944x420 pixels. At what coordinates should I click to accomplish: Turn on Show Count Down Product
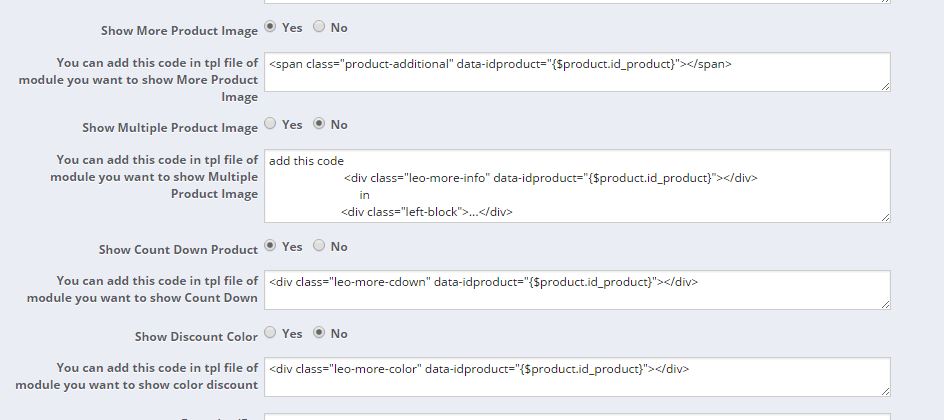pos(271,246)
